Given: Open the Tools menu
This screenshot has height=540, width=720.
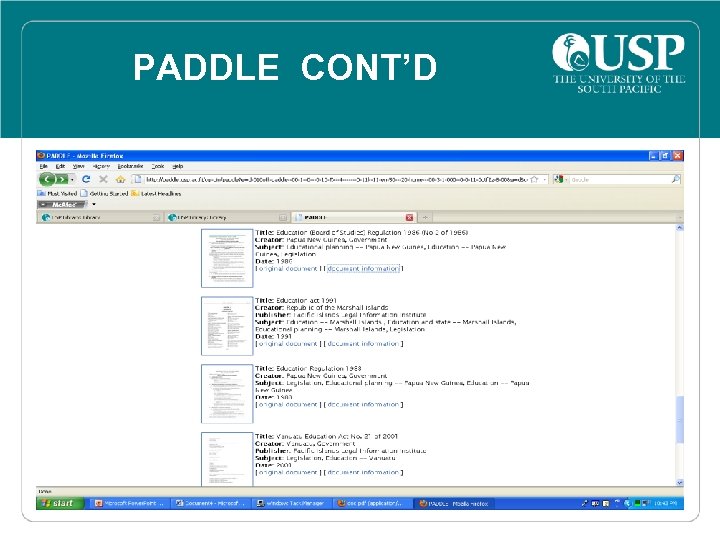Looking at the screenshot, I should [158, 166].
